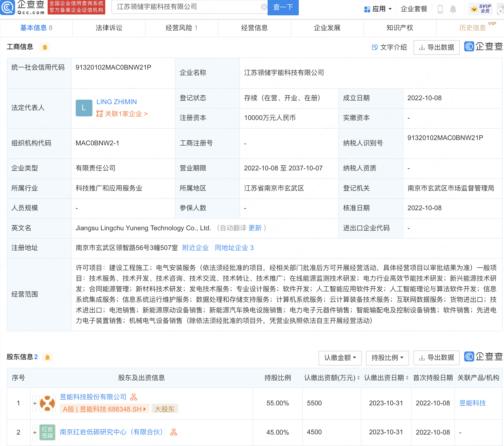Select MAC0BNW2-1 organization code

click(97, 143)
